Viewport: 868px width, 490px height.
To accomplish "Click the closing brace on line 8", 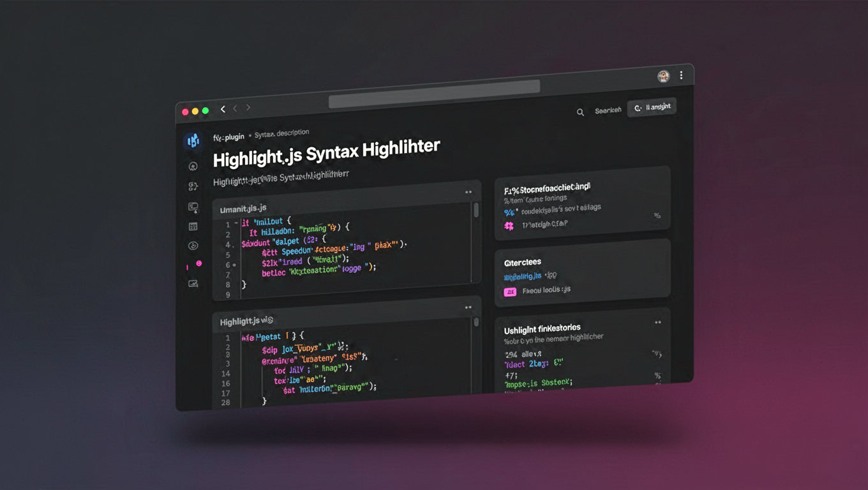I will (243, 285).
